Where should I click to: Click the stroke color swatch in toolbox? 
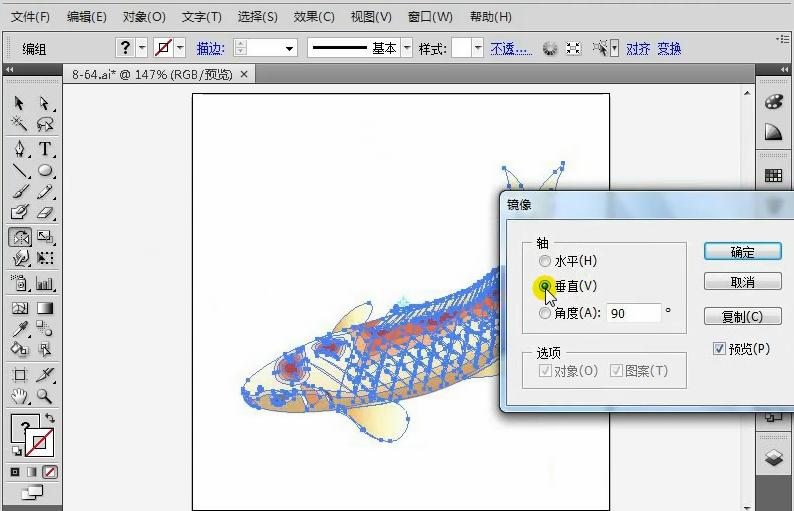40,441
